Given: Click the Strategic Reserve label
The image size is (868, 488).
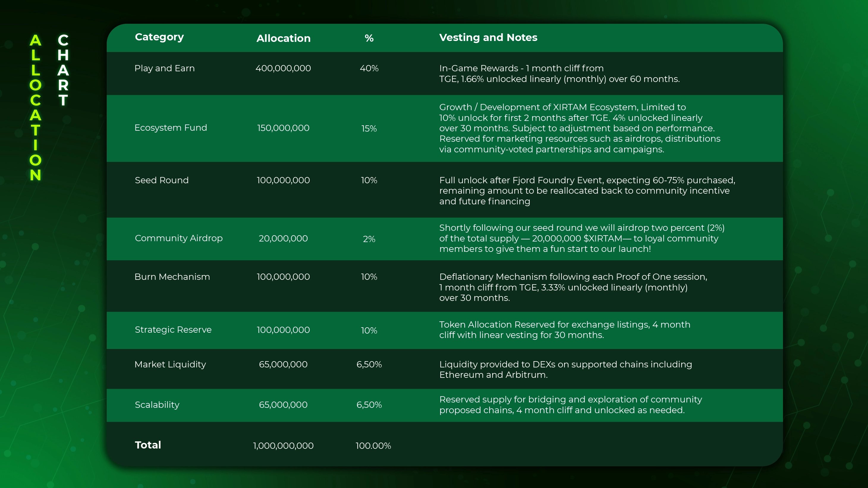Looking at the screenshot, I should pyautogui.click(x=173, y=330).
